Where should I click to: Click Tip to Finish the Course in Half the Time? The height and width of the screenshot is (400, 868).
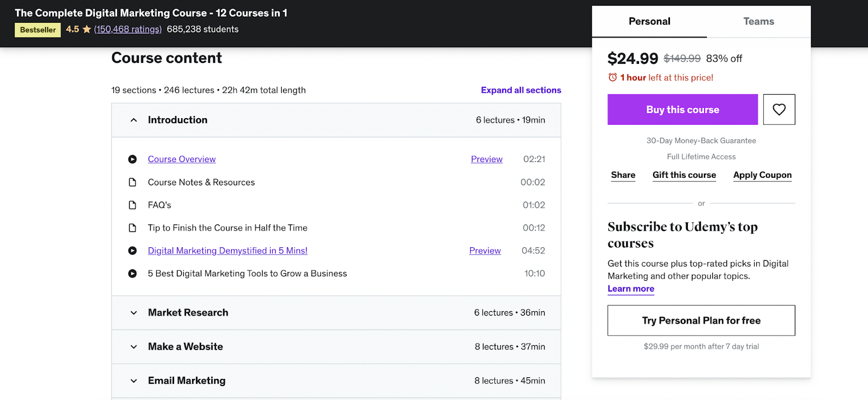227,228
